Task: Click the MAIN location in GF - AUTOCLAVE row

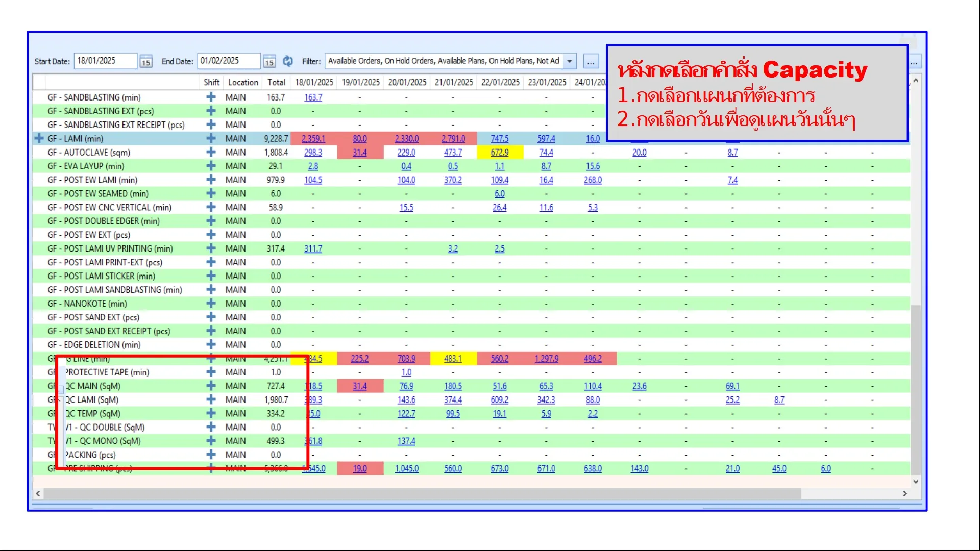Action: tap(236, 152)
